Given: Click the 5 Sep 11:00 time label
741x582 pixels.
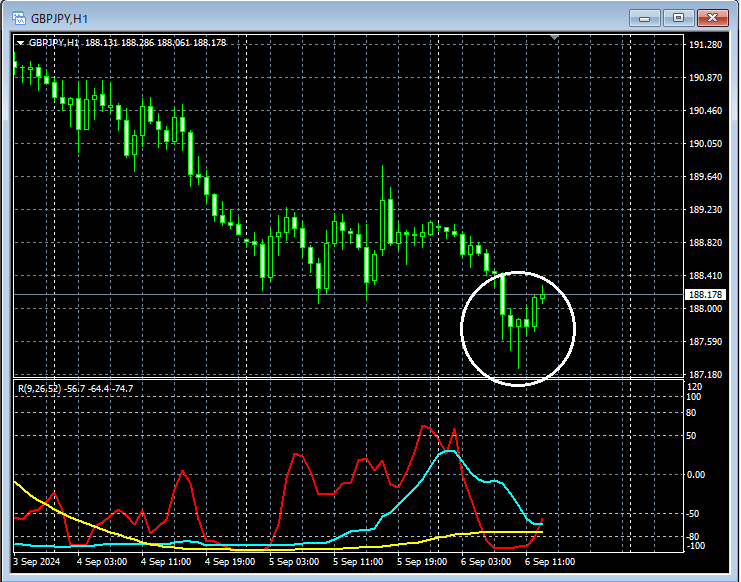Looking at the screenshot, I should click(x=358, y=562).
